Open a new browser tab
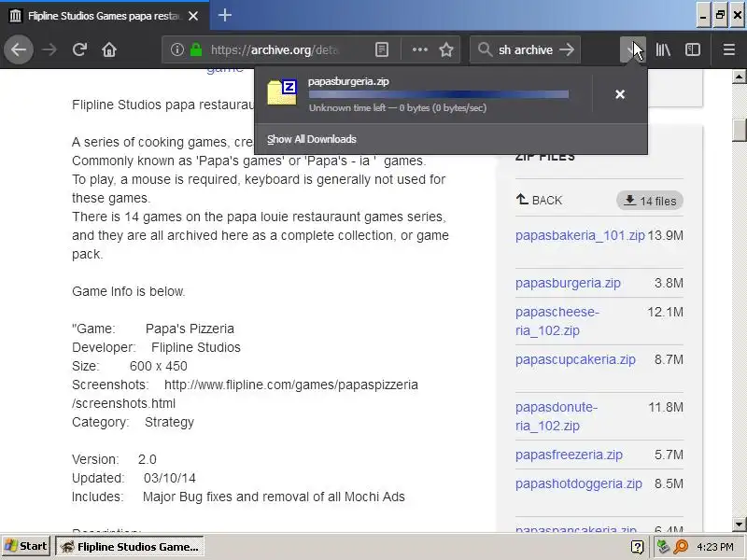Screen dimensions: 747x560 (x=225, y=15)
